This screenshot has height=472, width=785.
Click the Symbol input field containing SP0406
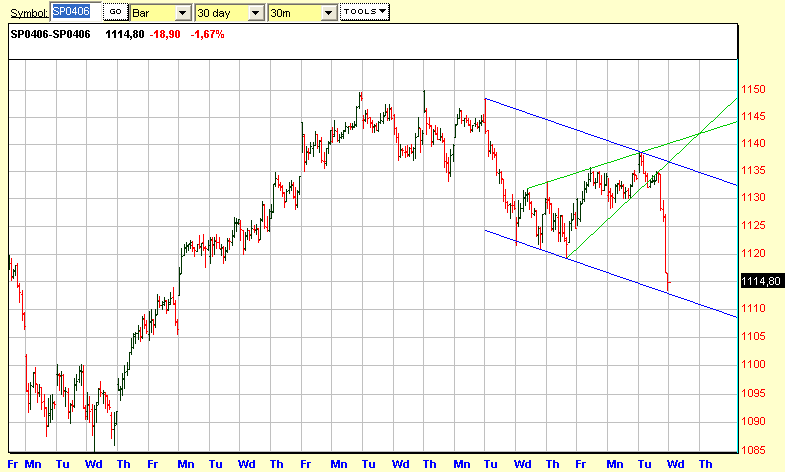coord(76,12)
